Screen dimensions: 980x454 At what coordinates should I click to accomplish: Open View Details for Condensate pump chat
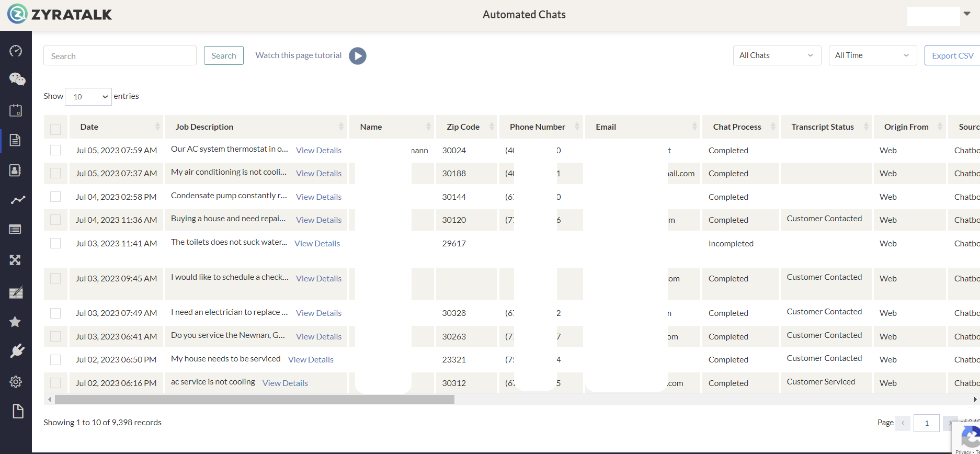click(318, 197)
